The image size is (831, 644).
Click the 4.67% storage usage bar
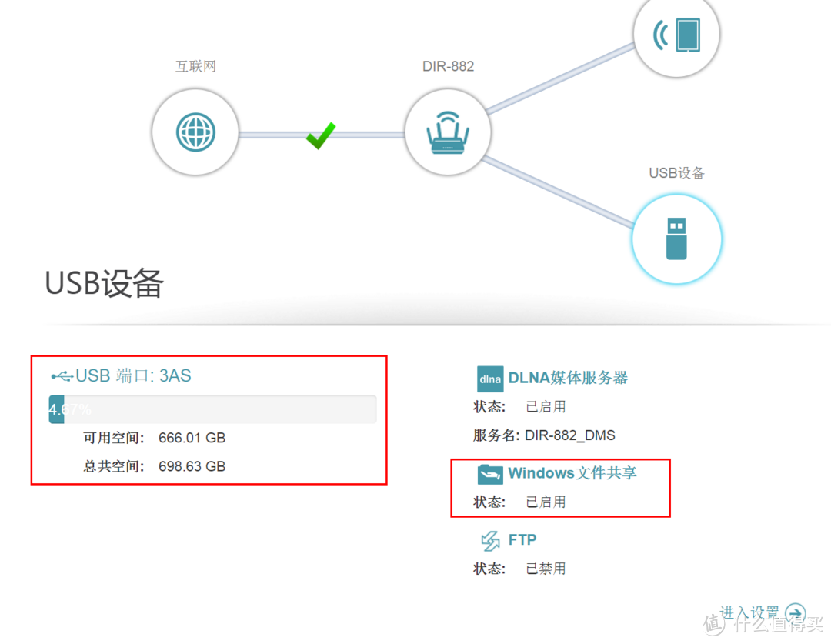[212, 409]
